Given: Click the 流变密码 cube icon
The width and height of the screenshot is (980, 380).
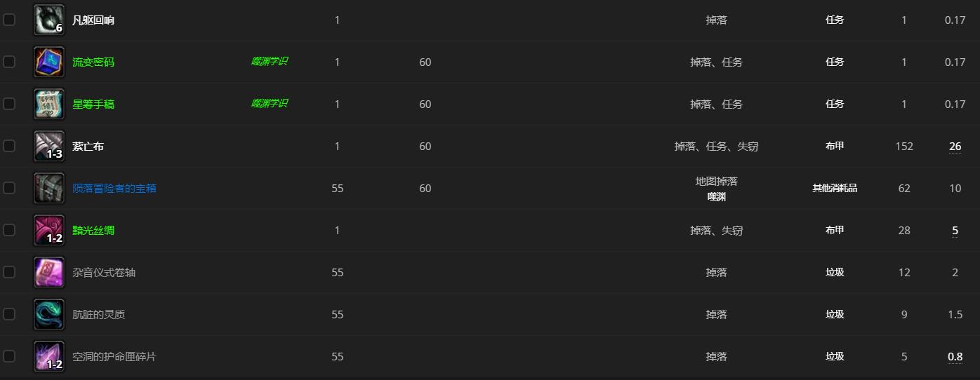Looking at the screenshot, I should 49,62.
